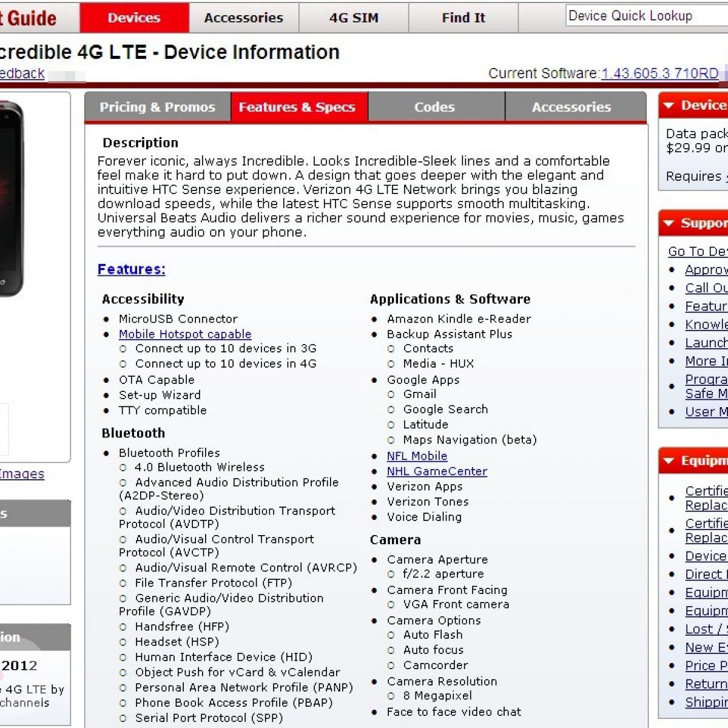This screenshot has height=728, width=728.
Task: Open the Pricing & Promos tab
Action: coord(157,107)
